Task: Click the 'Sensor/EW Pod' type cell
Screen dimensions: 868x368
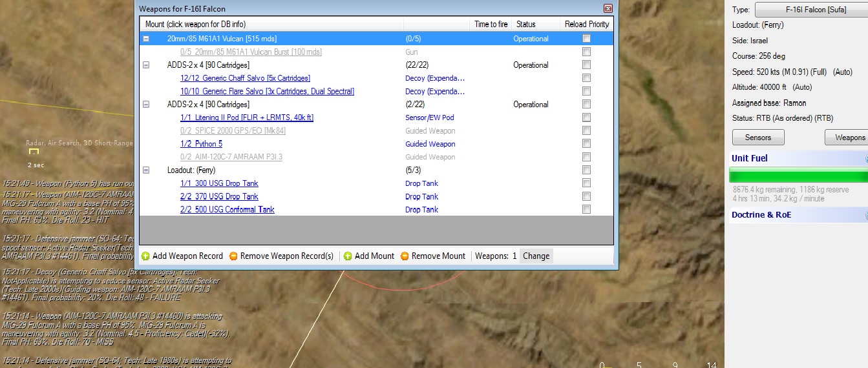Action: pyautogui.click(x=430, y=118)
